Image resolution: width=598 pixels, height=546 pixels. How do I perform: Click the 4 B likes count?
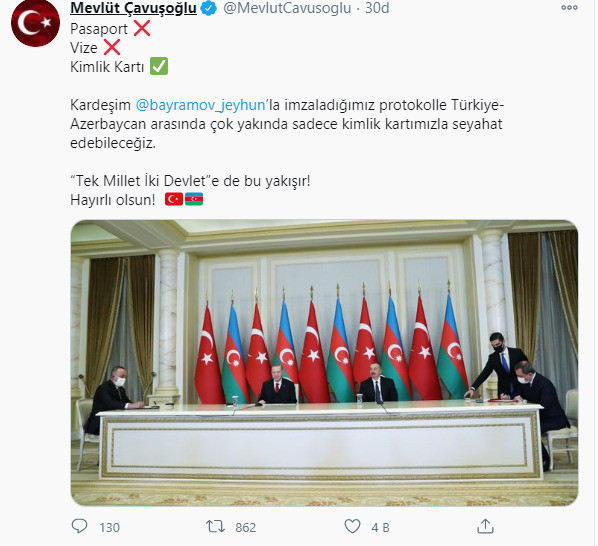pos(380,528)
